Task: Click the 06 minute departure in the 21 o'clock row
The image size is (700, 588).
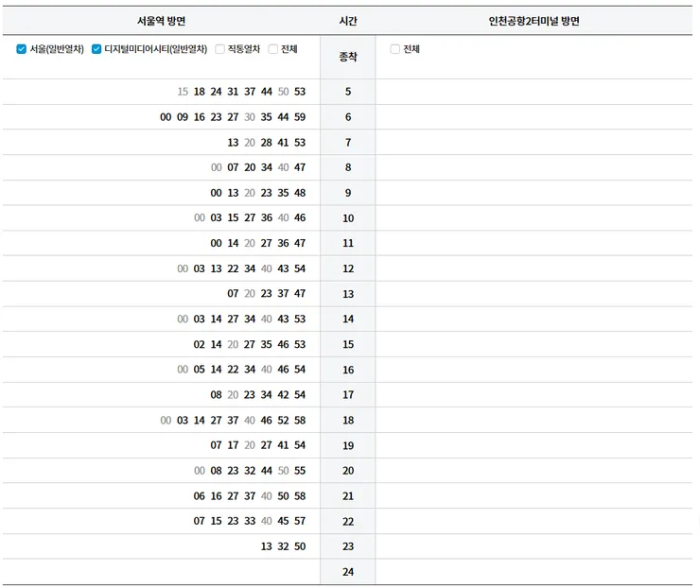Action: point(200,496)
